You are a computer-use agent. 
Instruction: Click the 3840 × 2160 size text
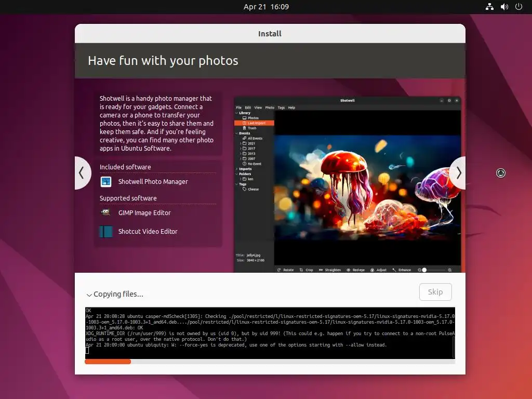pos(256,260)
